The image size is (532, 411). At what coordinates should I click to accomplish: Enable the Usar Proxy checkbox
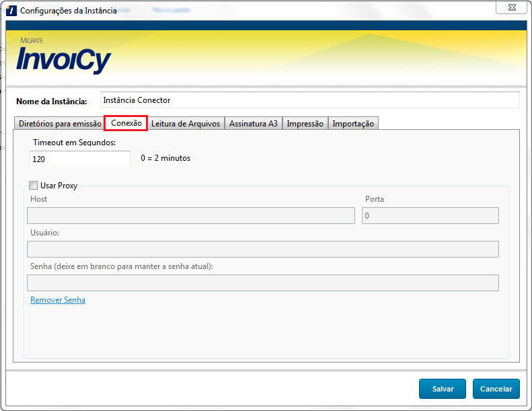tap(34, 186)
